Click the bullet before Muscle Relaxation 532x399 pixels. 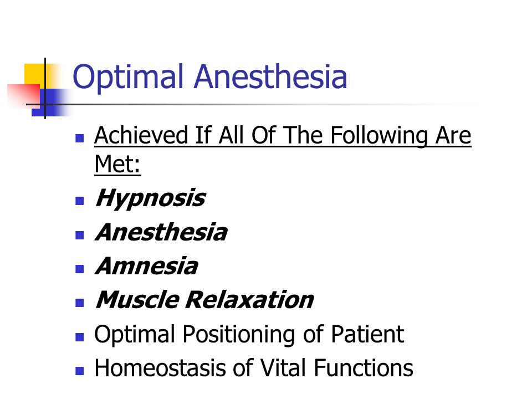tap(79, 303)
